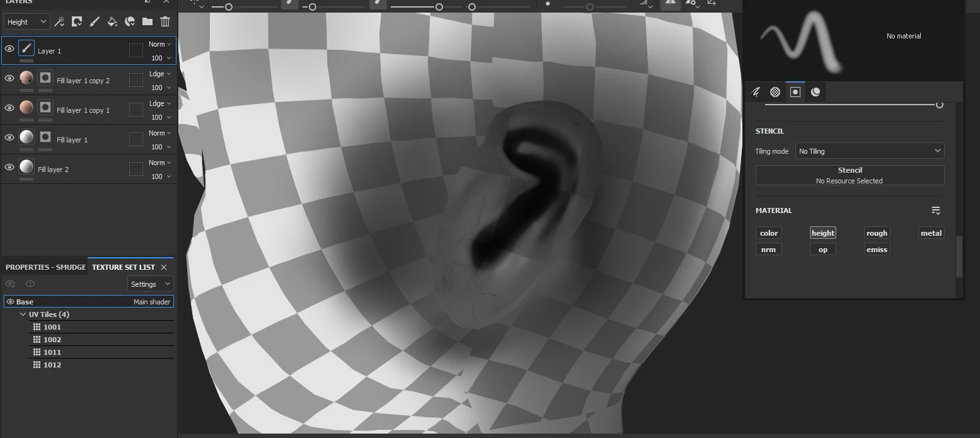Click the add effect wand icon in Layers toolbar

[x=59, y=21]
